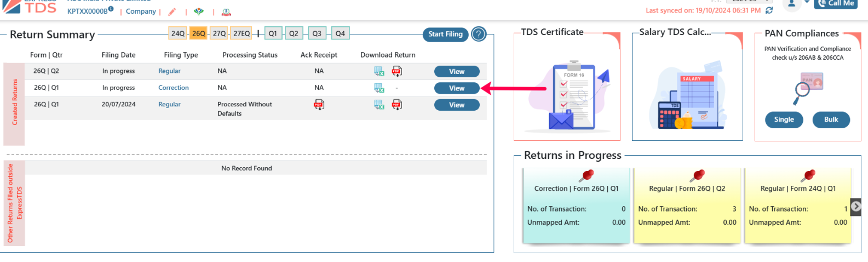The width and height of the screenshot is (868, 262).
Task: Click the Express TDS logo
Action: click(30, 6)
